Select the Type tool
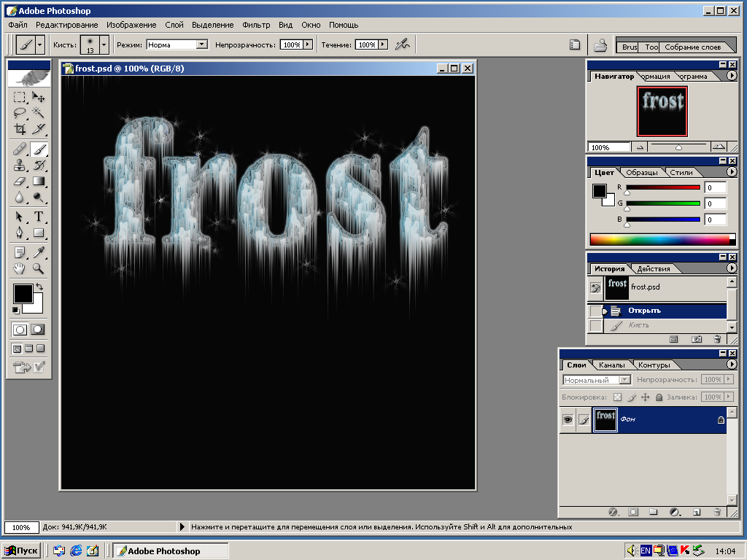The height and width of the screenshot is (560, 747). 39,217
